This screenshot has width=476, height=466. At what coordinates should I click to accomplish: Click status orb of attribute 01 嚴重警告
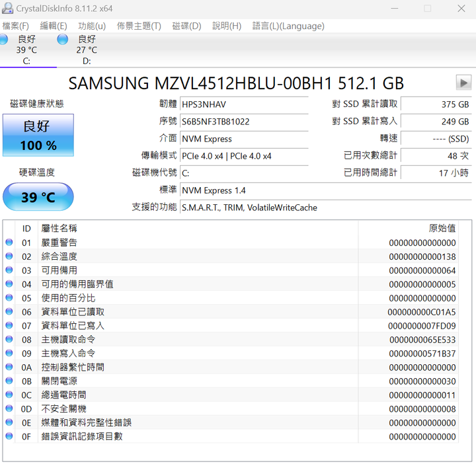pos(9,243)
